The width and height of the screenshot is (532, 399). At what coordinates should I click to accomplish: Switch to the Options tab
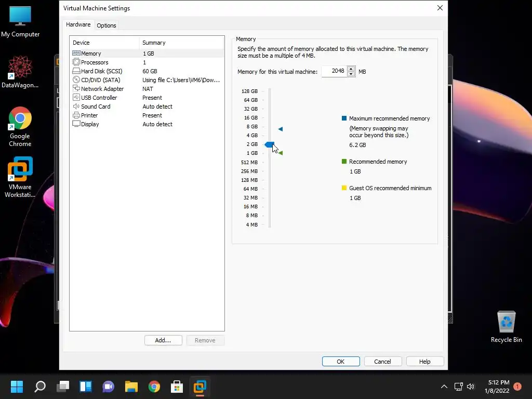tap(106, 25)
